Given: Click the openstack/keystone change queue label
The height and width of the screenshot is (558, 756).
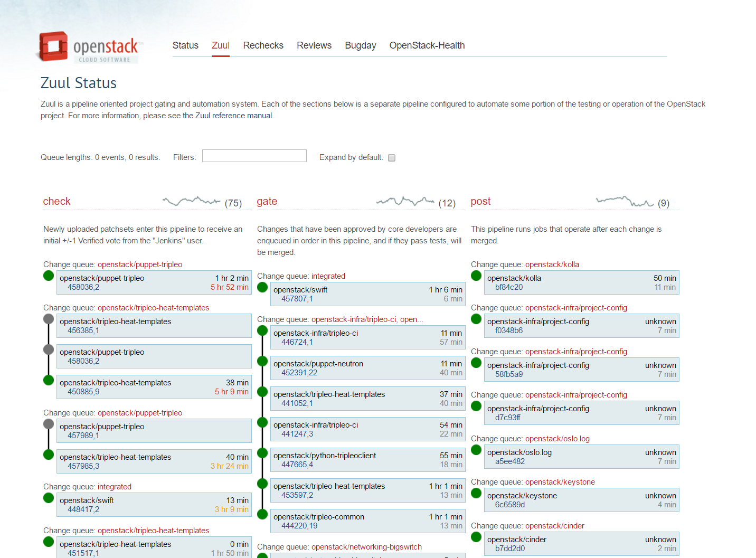Looking at the screenshot, I should tap(560, 482).
